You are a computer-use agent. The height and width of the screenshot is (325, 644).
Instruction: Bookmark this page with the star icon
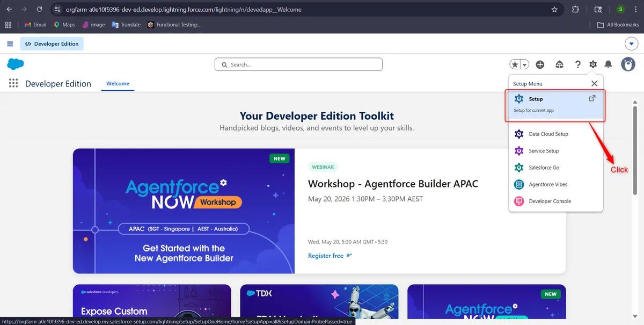coord(554,9)
